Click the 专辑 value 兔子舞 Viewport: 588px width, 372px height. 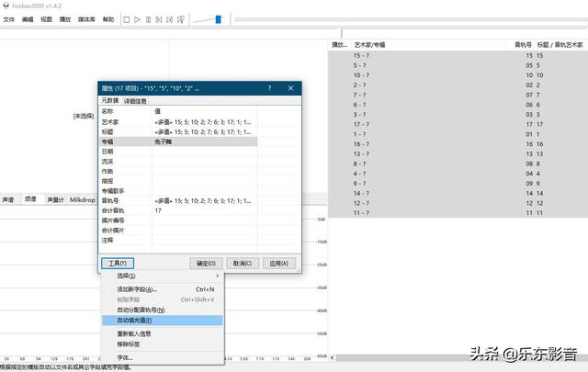click(x=164, y=141)
